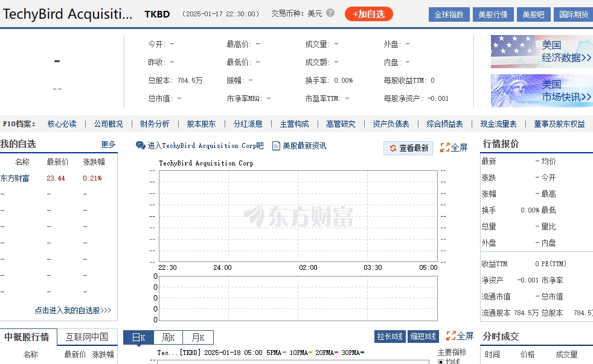Open the 资产负债表 F10 link

[391, 124]
